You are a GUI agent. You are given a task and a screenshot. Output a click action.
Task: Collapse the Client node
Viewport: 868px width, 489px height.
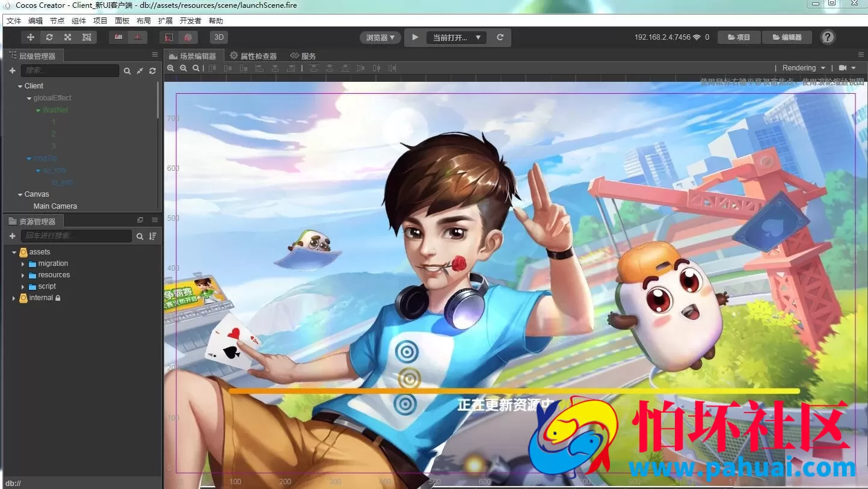(20, 86)
